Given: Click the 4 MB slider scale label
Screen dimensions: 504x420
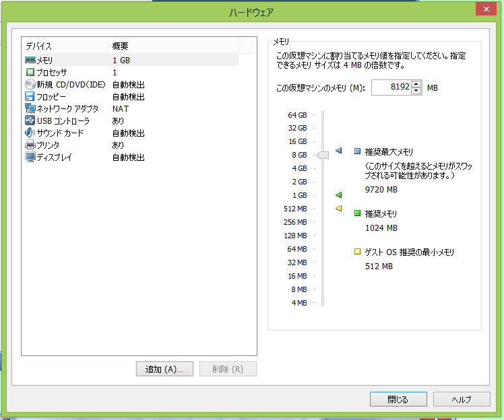Looking at the screenshot, I should pos(299,303).
